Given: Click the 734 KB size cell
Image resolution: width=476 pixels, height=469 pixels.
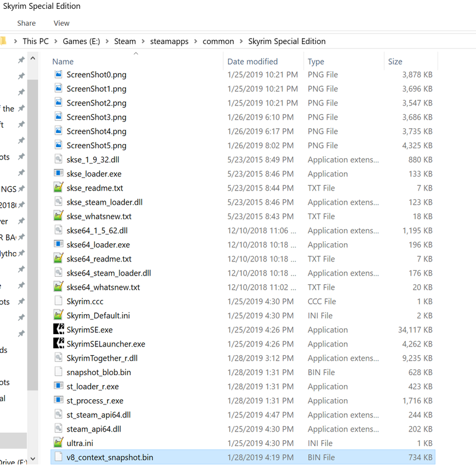Looking at the screenshot, I should click(420, 457).
